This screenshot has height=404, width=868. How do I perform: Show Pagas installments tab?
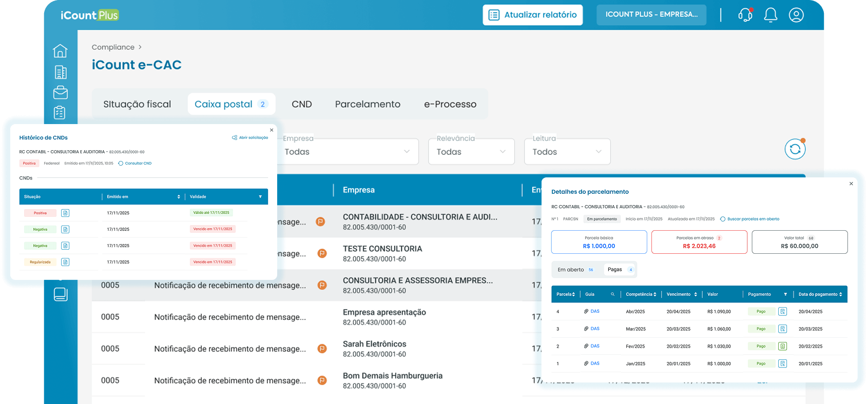coord(620,270)
